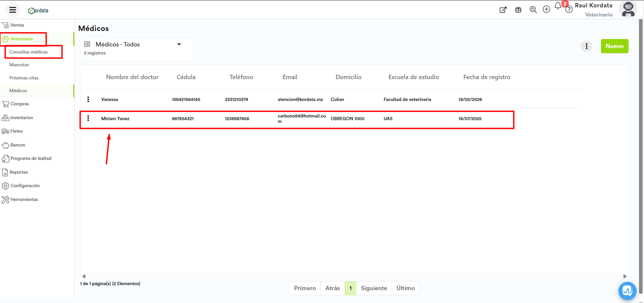This screenshot has height=303, width=644.
Task: Click the plus circle add icon
Action: click(547, 9)
